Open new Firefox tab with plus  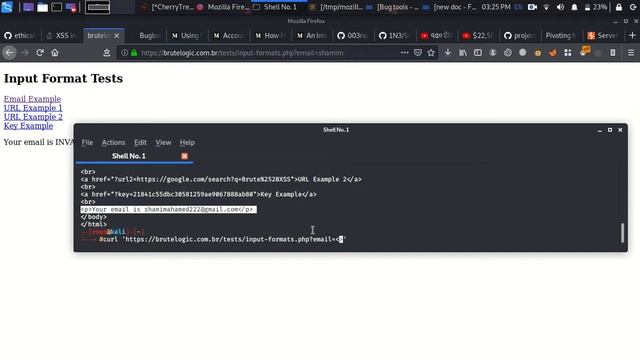(x=632, y=36)
